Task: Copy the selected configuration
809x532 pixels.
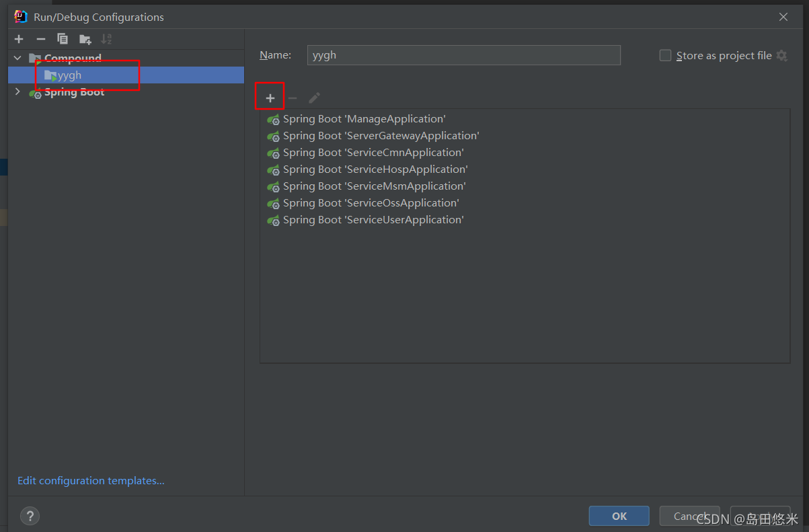Action: click(x=63, y=39)
